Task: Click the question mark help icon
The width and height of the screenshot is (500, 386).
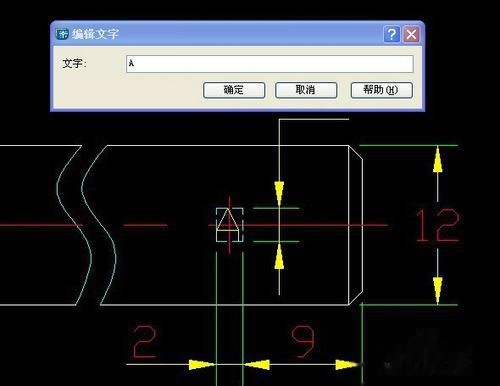Action: pyautogui.click(x=392, y=34)
